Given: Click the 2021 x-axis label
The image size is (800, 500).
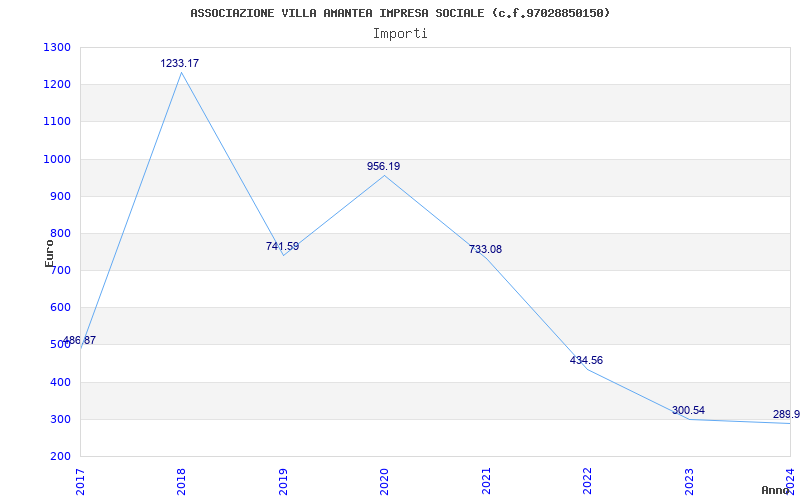Looking at the screenshot, I should (486, 482).
